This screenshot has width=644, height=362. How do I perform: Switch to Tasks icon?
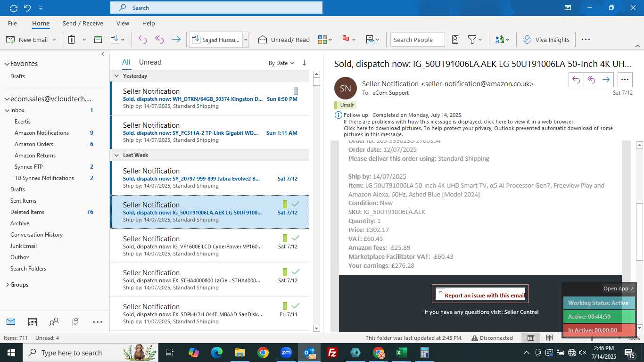pyautogui.click(x=76, y=322)
